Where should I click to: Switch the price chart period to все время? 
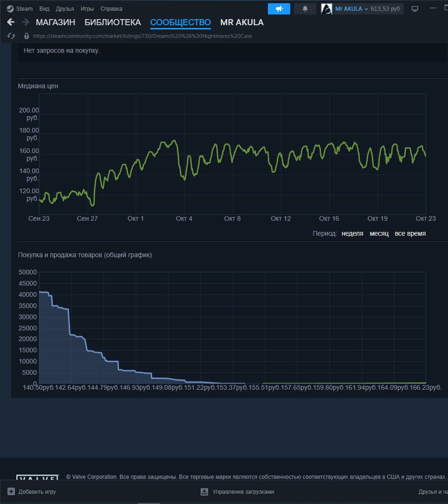tap(410, 233)
